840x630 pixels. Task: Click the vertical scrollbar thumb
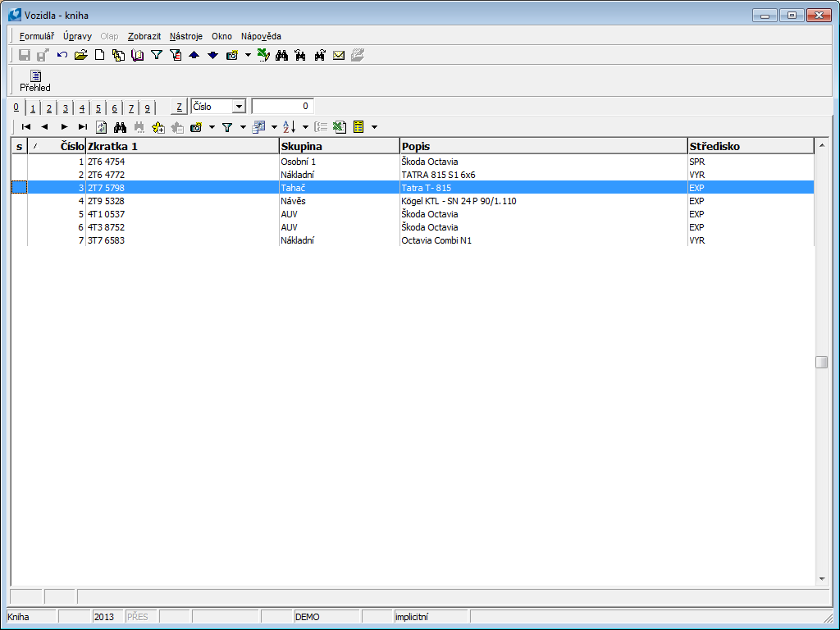[x=821, y=362]
